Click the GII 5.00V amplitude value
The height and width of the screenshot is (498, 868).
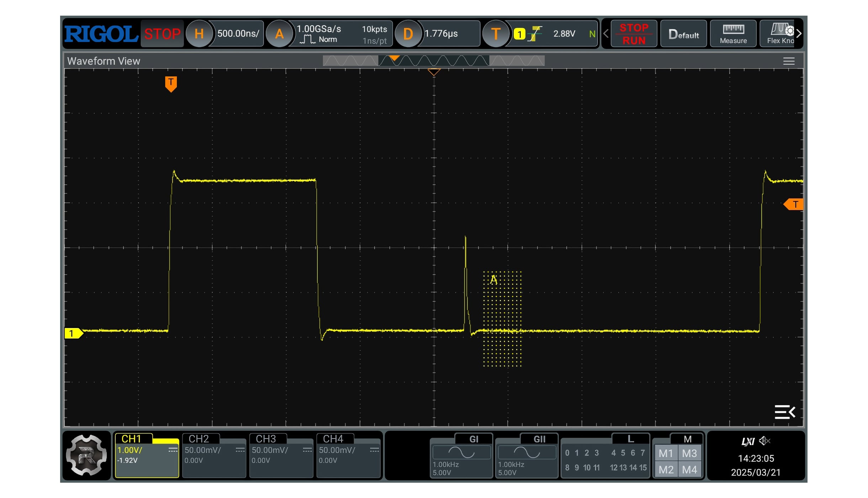pos(507,473)
